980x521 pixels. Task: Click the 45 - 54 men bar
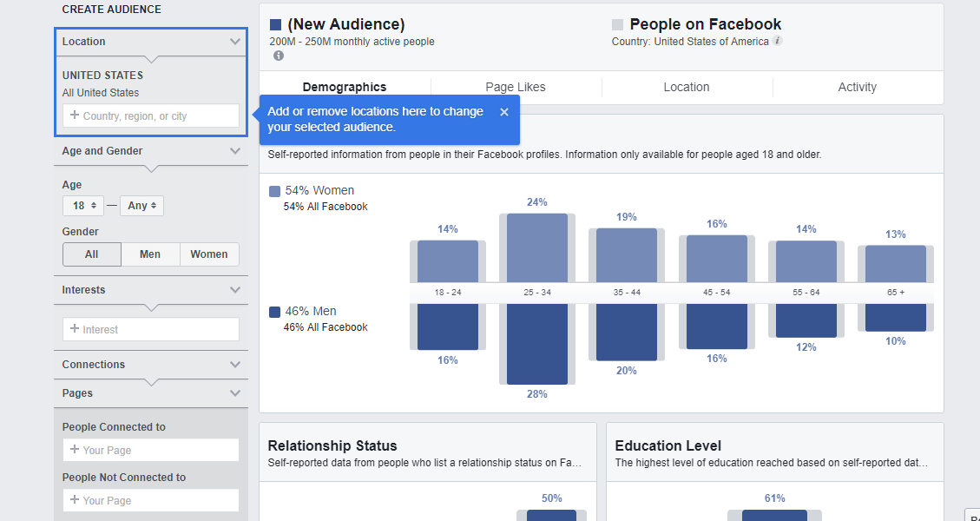pyautogui.click(x=717, y=326)
